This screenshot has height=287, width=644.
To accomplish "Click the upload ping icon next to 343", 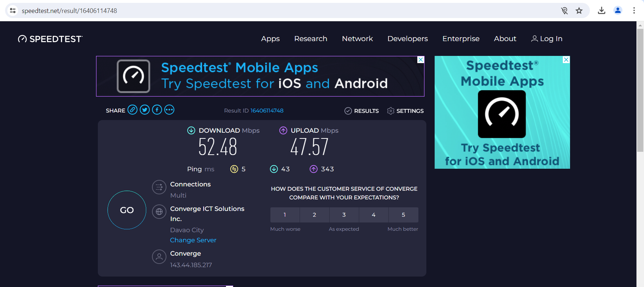I will (314, 169).
